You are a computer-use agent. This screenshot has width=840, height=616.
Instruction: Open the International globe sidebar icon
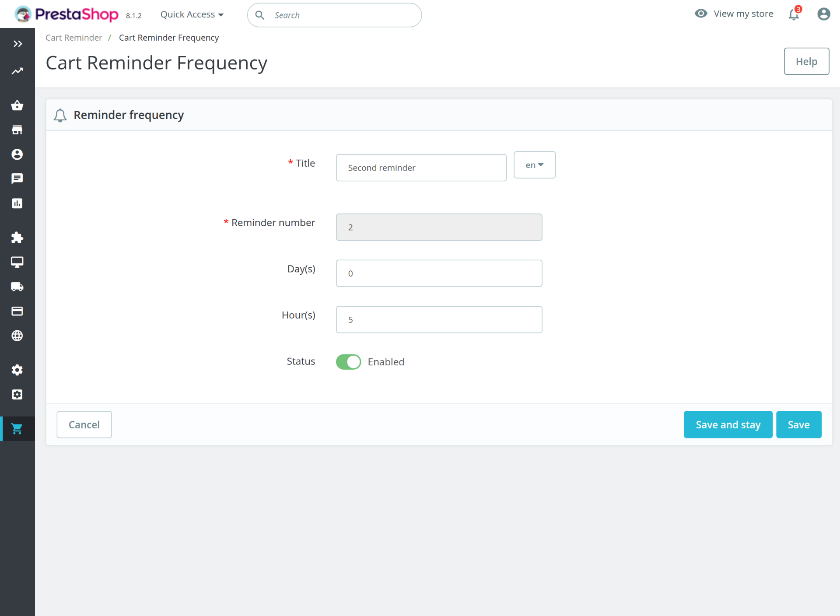(x=17, y=336)
